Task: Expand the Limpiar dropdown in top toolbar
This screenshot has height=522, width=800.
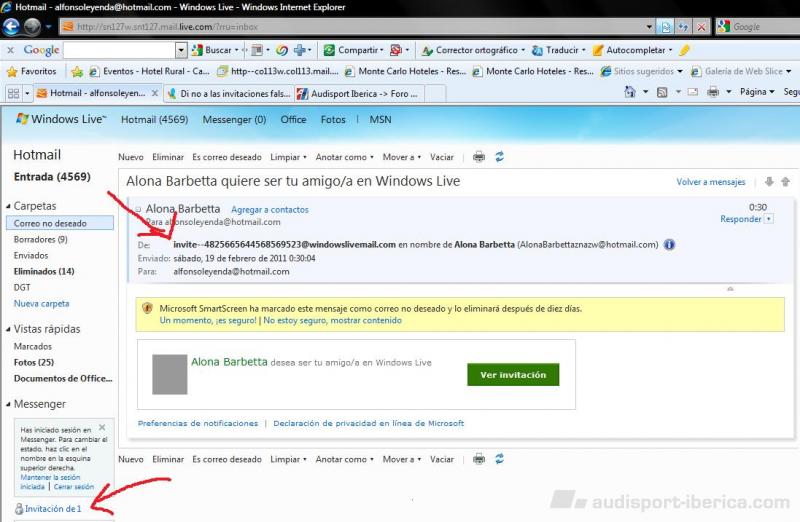Action: click(305, 157)
